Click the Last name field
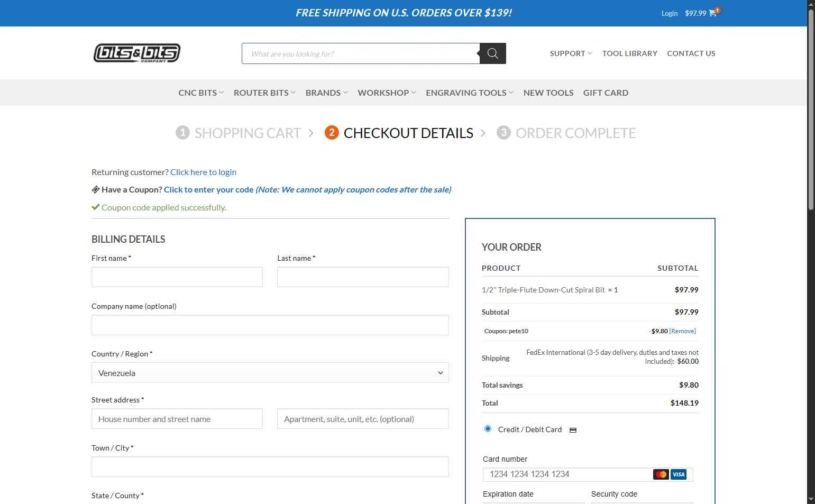 tap(363, 277)
